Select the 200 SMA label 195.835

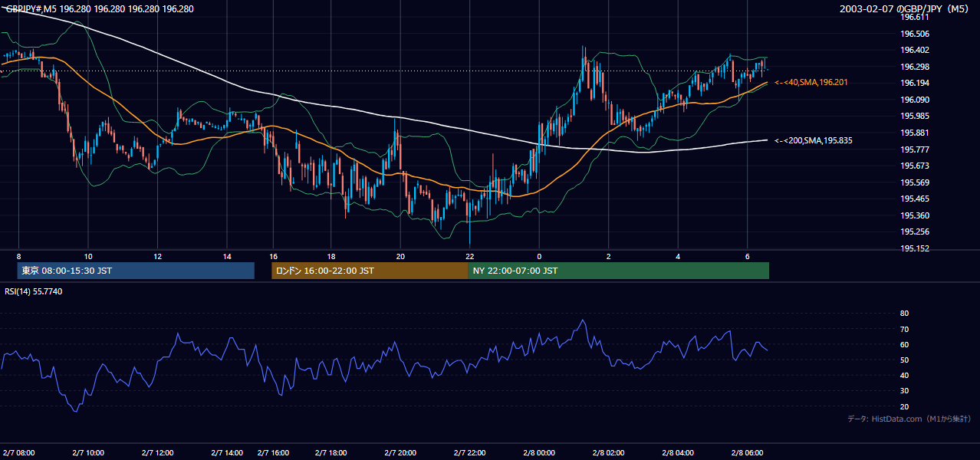coord(814,140)
